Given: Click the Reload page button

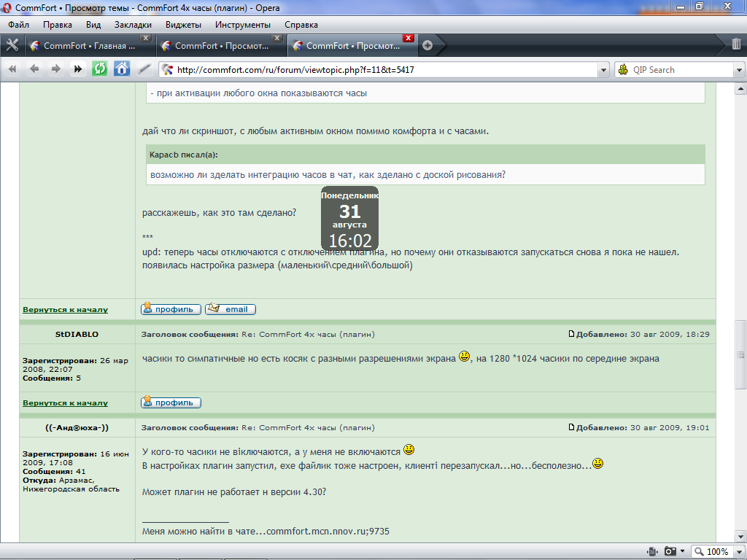Looking at the screenshot, I should click(x=99, y=69).
